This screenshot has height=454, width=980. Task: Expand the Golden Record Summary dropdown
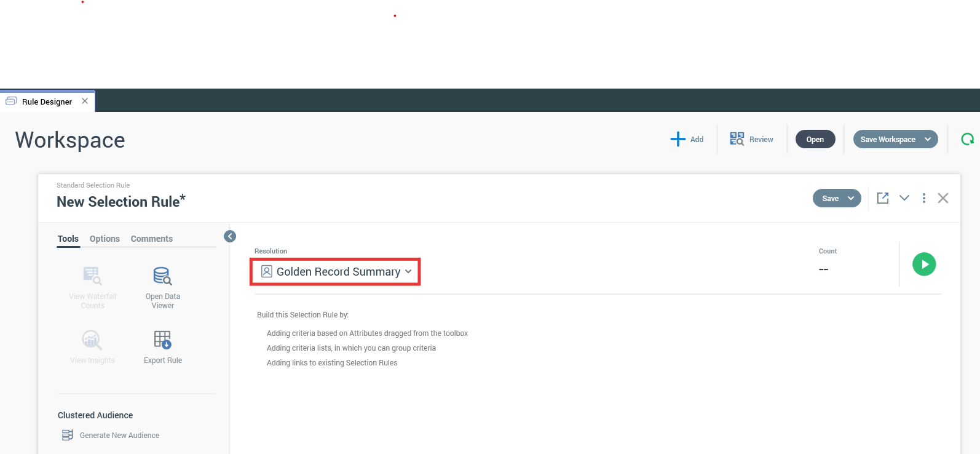(x=408, y=271)
